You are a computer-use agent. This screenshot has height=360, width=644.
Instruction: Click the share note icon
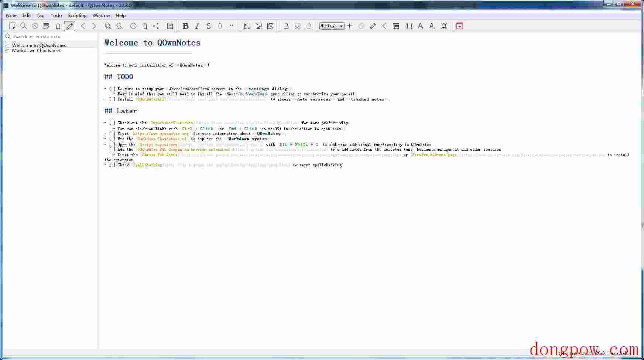tap(156, 26)
